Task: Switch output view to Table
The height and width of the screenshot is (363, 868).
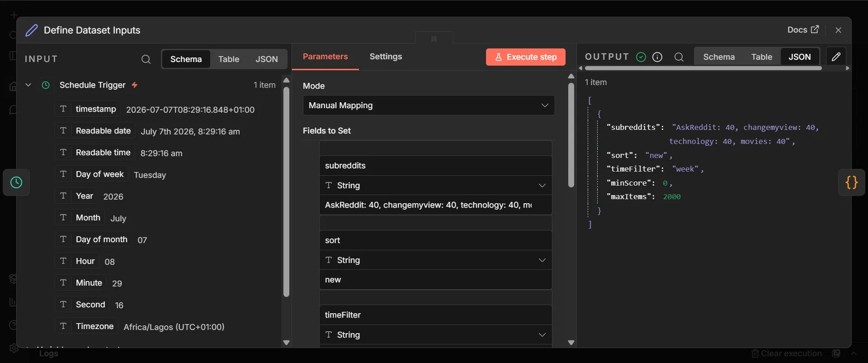Action: point(762,57)
